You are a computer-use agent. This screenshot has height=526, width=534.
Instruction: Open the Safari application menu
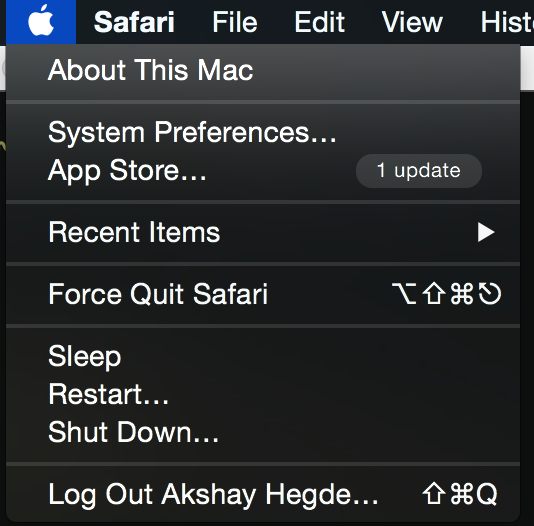pyautogui.click(x=134, y=22)
